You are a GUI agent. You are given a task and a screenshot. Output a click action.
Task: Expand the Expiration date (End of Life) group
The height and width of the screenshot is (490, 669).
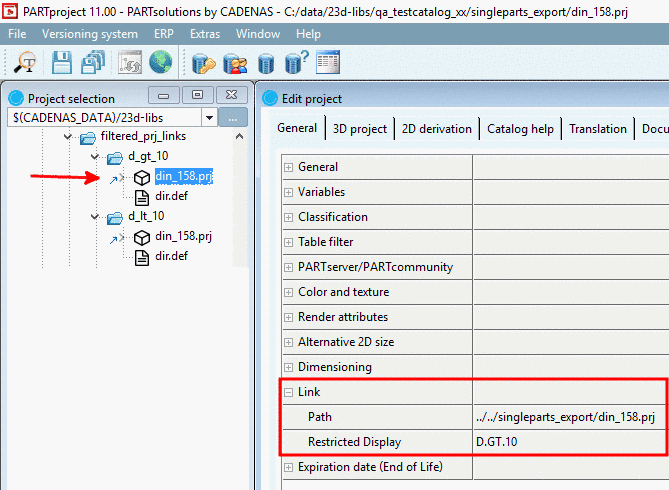288,467
